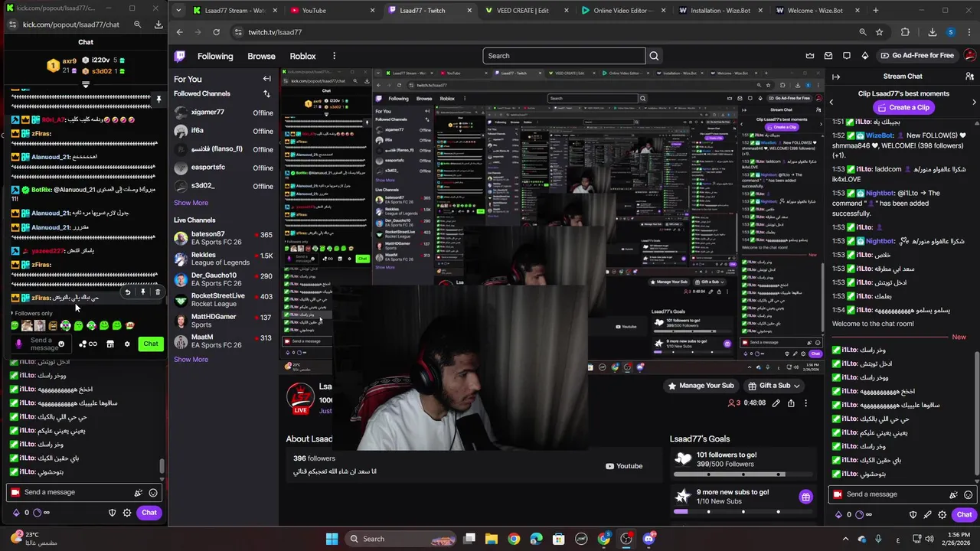Open Following in Twitch navigation

pyautogui.click(x=215, y=56)
